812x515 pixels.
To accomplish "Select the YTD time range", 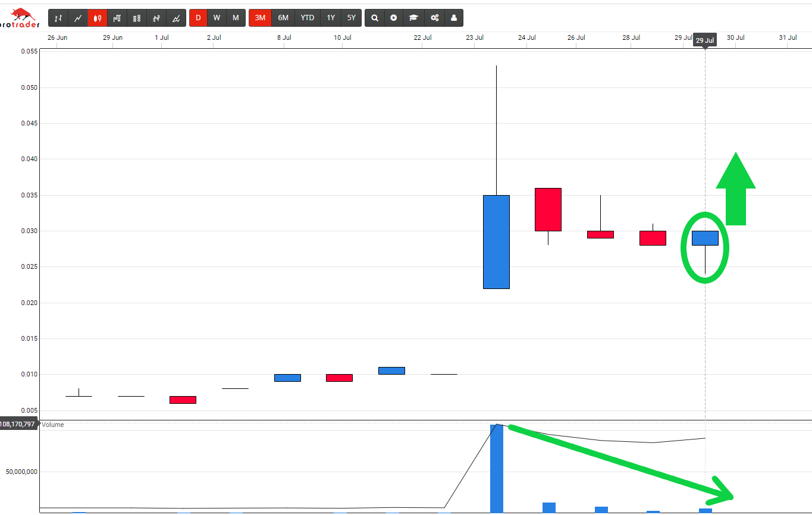I will pyautogui.click(x=308, y=18).
